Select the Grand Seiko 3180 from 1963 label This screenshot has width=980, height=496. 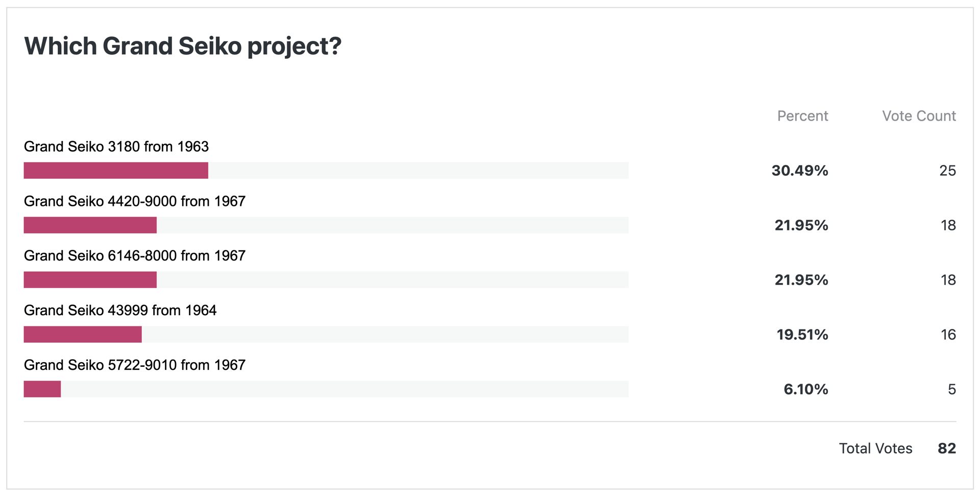116,147
